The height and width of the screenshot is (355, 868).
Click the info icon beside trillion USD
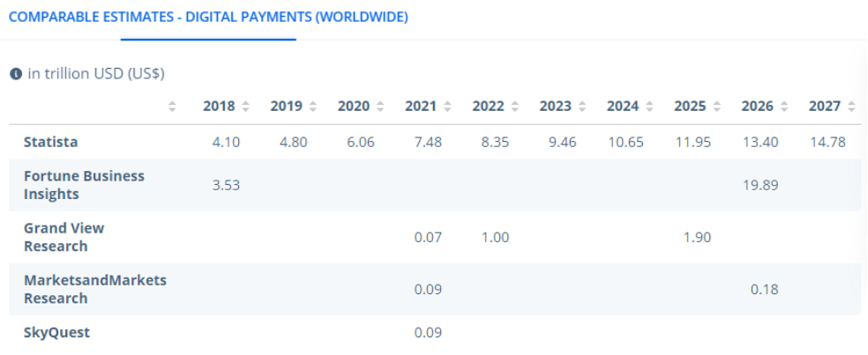[x=16, y=73]
